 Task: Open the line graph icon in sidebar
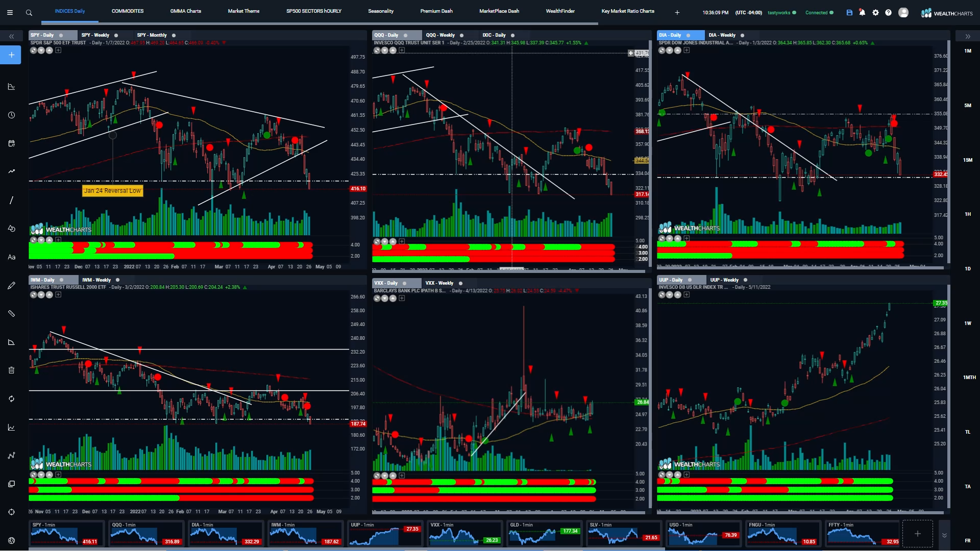point(11,428)
